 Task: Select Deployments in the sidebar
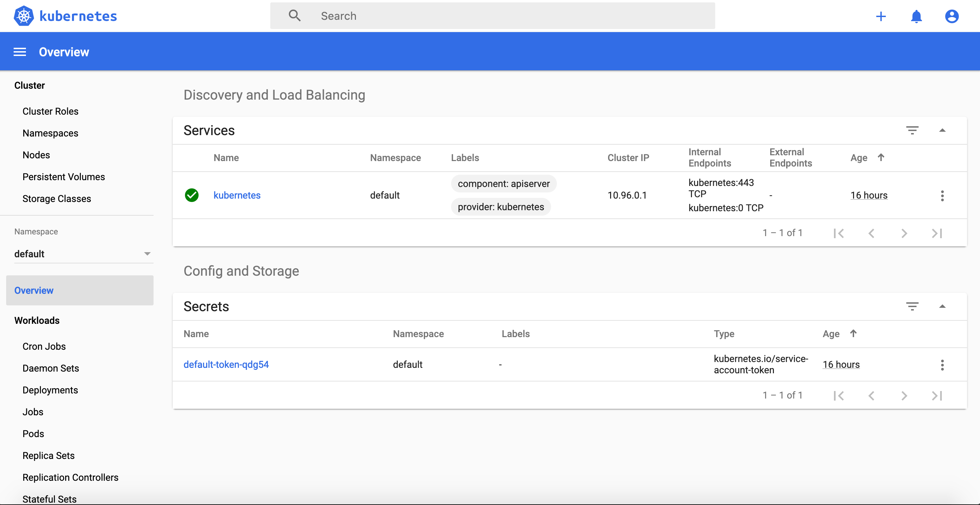(50, 390)
